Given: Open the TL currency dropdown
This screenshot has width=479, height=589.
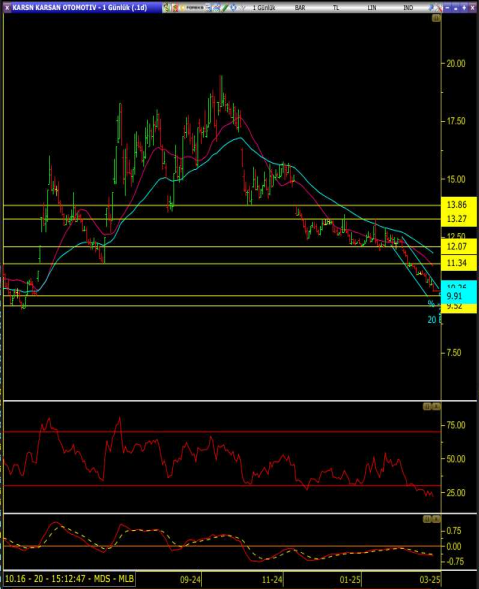Looking at the screenshot, I should coord(336,8).
